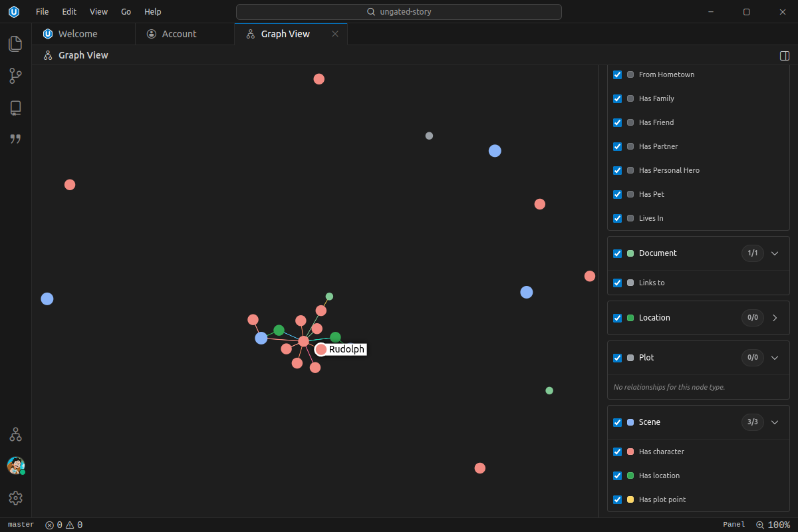Uncheck the Has Pet relationship filter
The image size is (798, 532).
coord(617,194)
